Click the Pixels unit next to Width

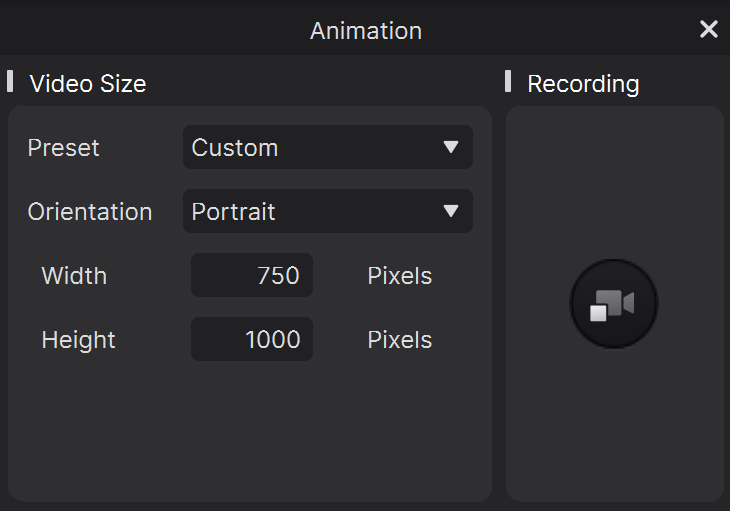click(399, 276)
